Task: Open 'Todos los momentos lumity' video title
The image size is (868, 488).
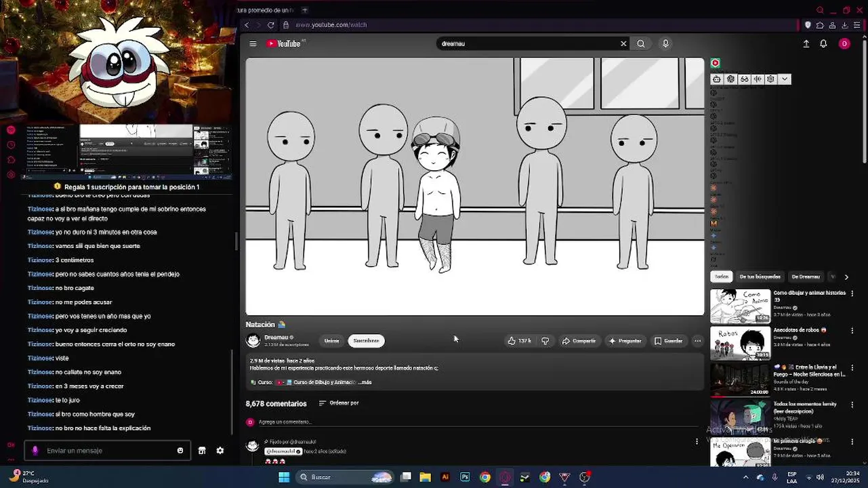Action: 805,407
